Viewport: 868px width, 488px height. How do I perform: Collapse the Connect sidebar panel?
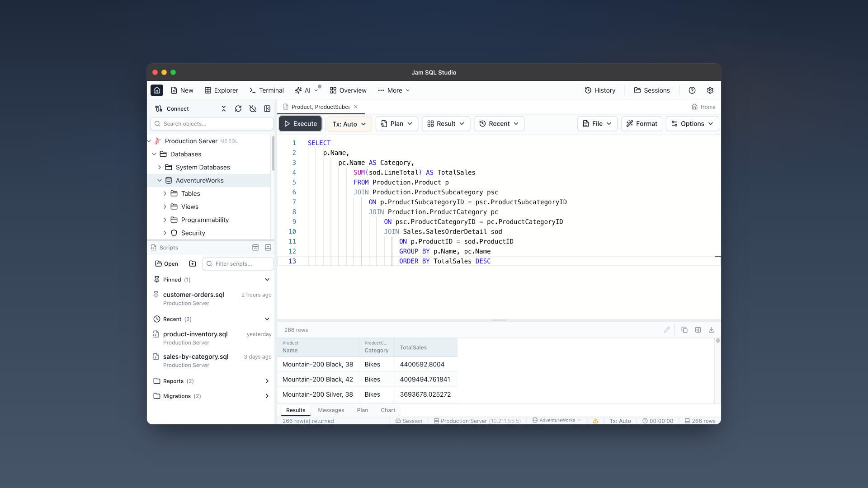[267, 108]
